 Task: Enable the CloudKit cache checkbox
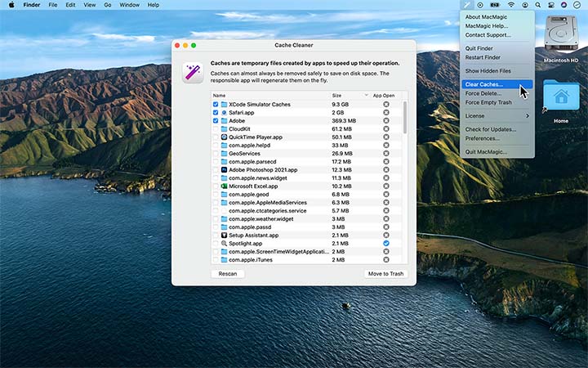click(216, 129)
